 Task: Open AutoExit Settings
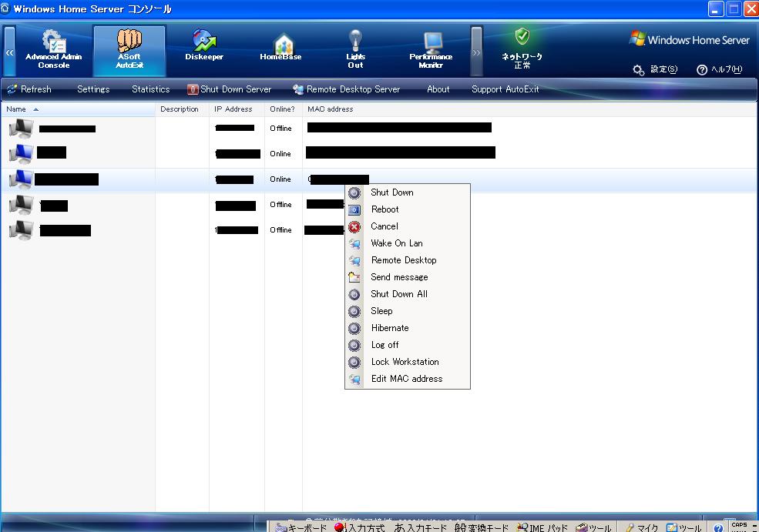pyautogui.click(x=93, y=89)
